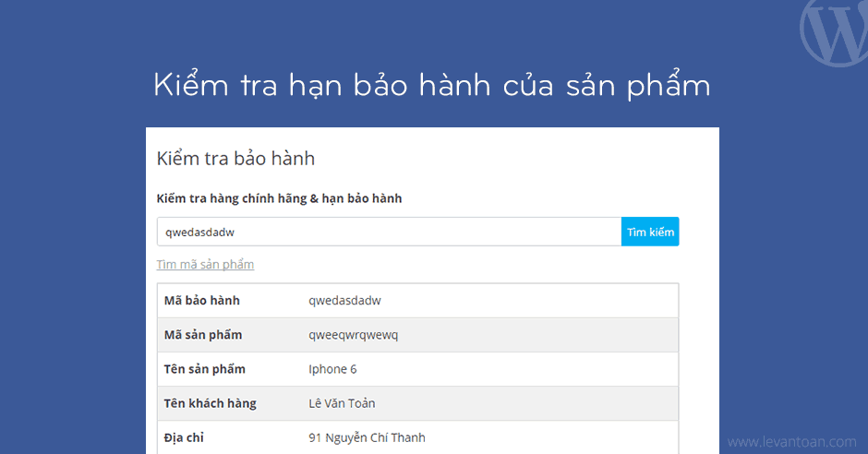Click the Iphone 6 product name value
The width and height of the screenshot is (868, 454).
(x=332, y=369)
